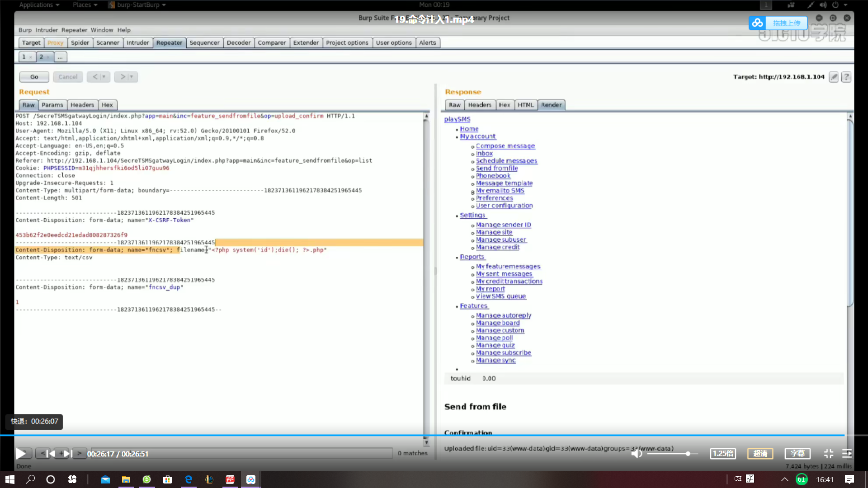Viewport: 868px width, 488px height.
Task: Open Microsoft Edge from the taskbar
Action: coord(189,479)
